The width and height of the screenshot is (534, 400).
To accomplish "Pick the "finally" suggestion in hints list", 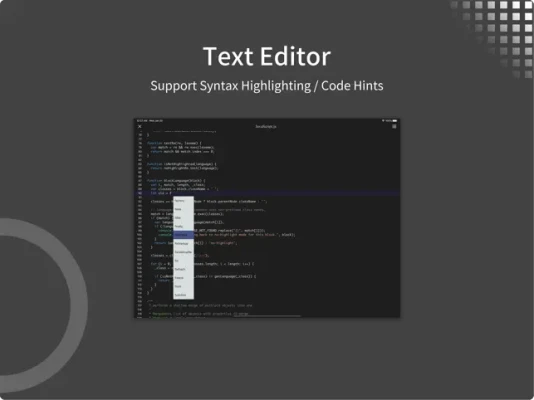I will tap(183, 226).
